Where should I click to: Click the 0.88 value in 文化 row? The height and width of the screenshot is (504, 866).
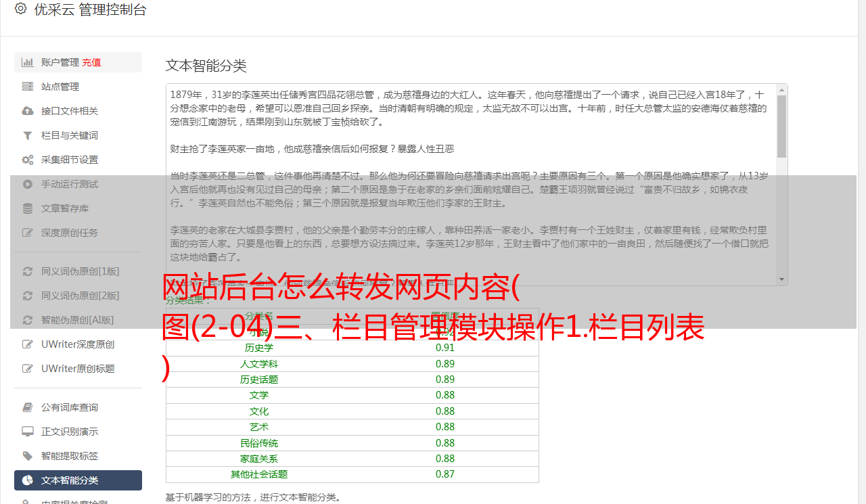[x=445, y=411]
